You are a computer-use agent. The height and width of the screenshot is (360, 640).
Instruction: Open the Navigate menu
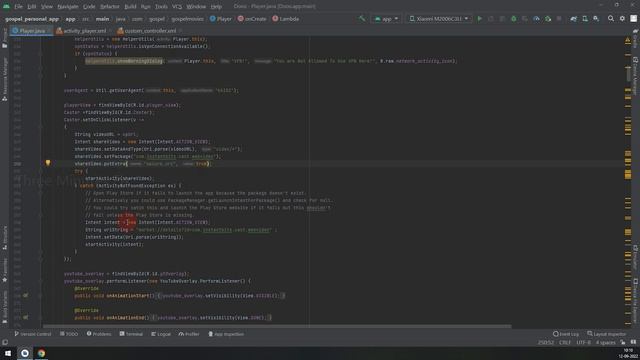pyautogui.click(x=67, y=7)
